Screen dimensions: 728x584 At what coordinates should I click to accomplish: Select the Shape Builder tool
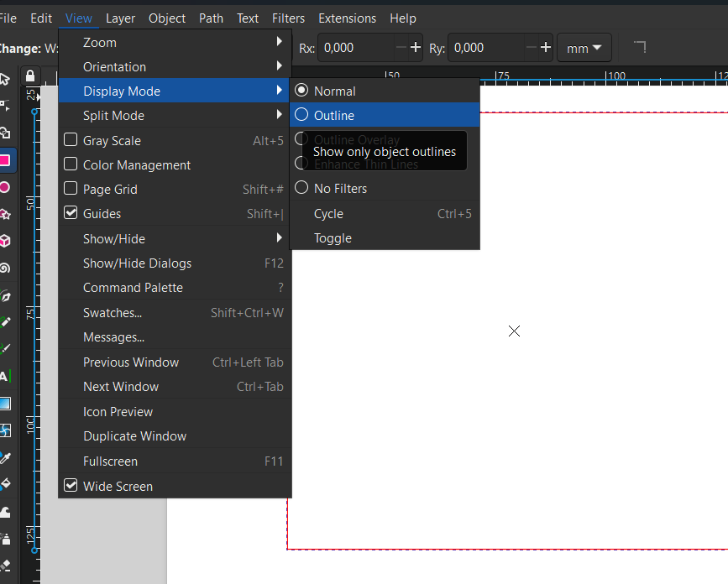5,133
